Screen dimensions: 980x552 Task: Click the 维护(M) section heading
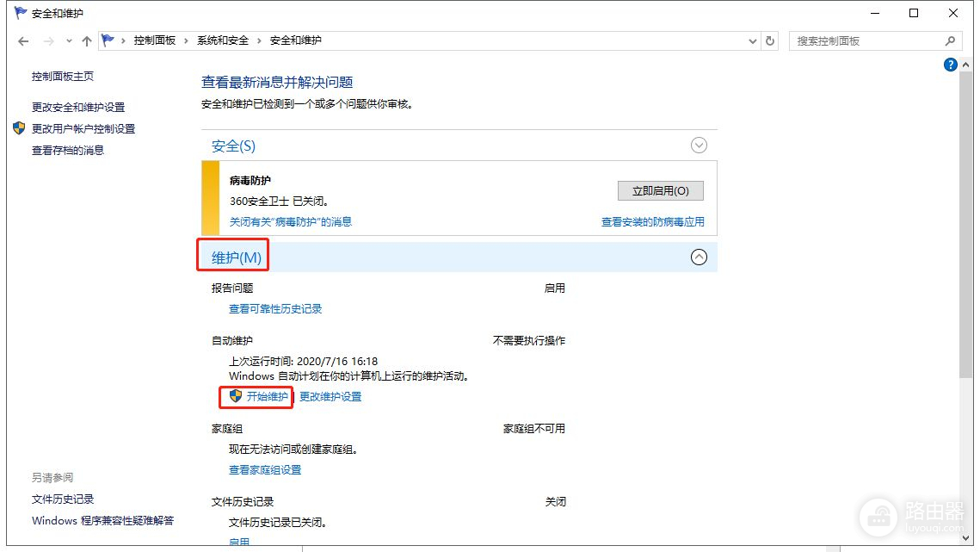[237, 257]
